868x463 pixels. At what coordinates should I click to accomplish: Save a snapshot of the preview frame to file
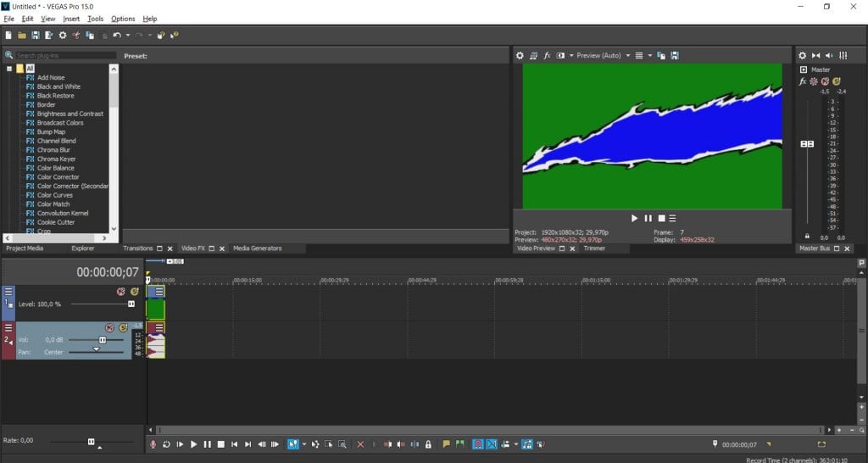pos(675,55)
